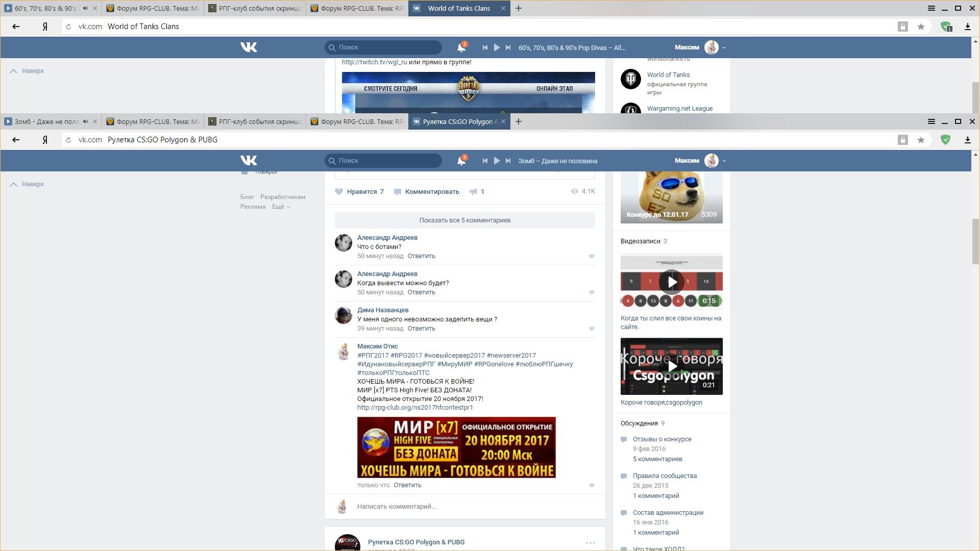Open green shield protect icon in lower address bar
This screenshot has width=980, height=551.
pyautogui.click(x=945, y=140)
